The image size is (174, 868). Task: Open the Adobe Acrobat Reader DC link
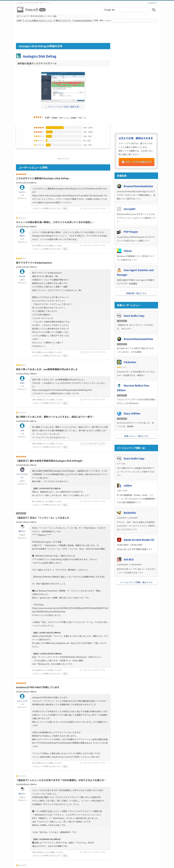pos(139,540)
